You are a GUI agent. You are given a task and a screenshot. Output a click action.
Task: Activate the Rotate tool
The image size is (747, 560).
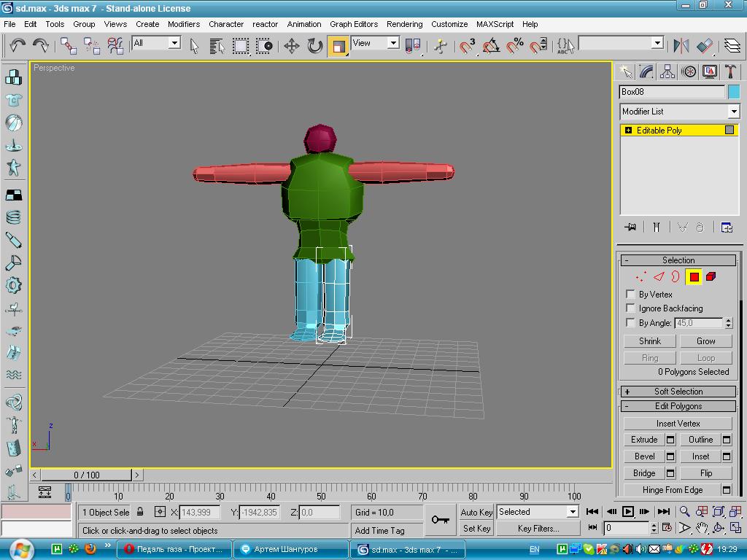[315, 46]
